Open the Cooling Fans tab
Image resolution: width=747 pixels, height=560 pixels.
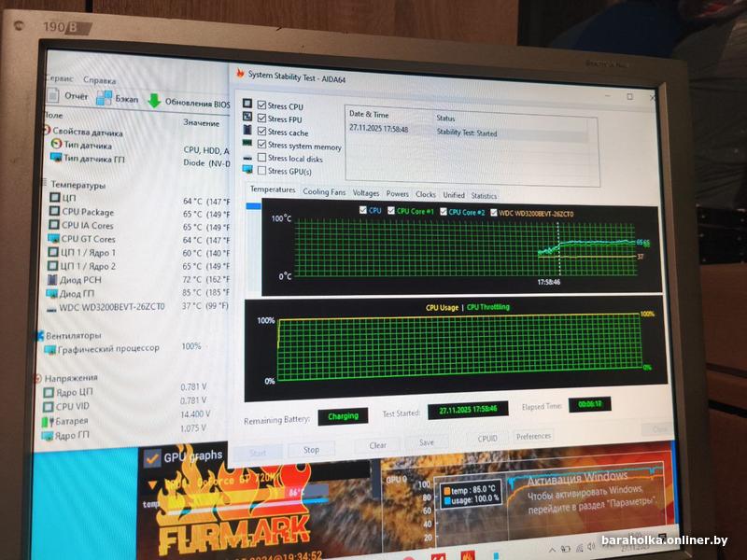click(324, 191)
